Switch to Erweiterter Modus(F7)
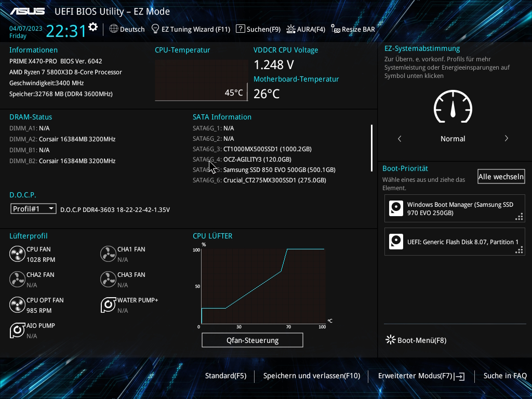This screenshot has height=399, width=532. coord(415,376)
